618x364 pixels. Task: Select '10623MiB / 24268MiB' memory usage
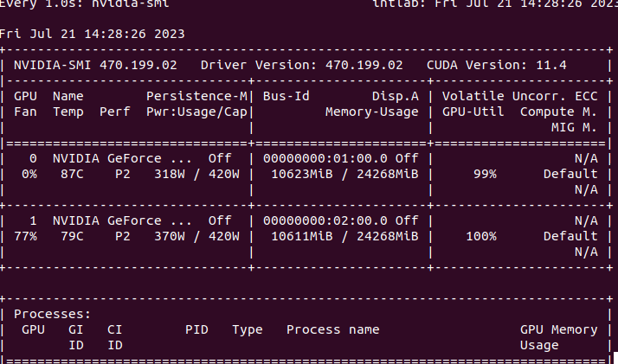pos(344,174)
